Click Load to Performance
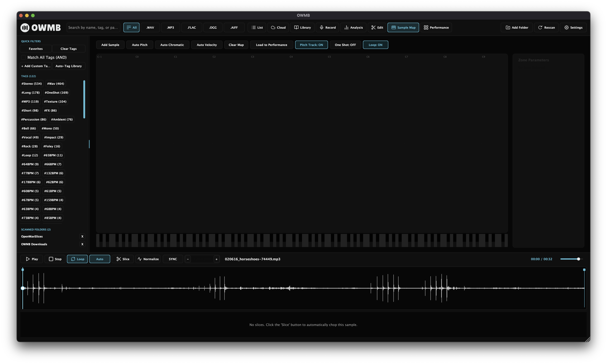The image size is (607, 364). [272, 45]
